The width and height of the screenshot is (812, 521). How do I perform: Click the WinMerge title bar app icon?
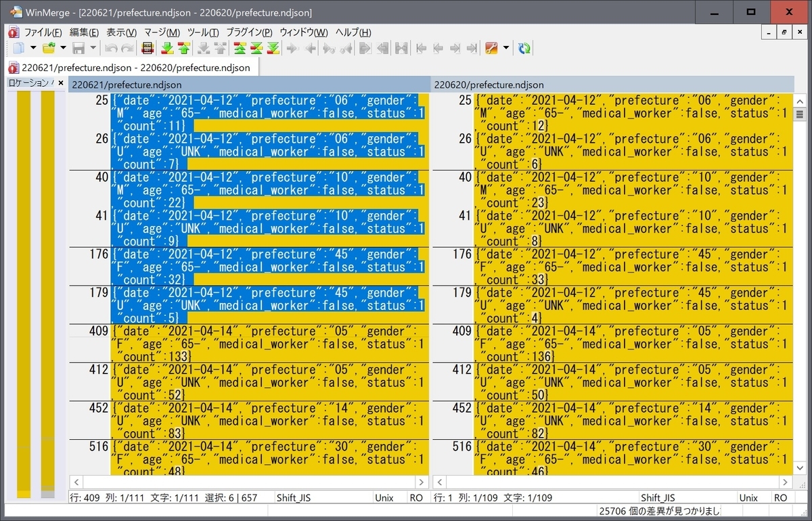15,12
